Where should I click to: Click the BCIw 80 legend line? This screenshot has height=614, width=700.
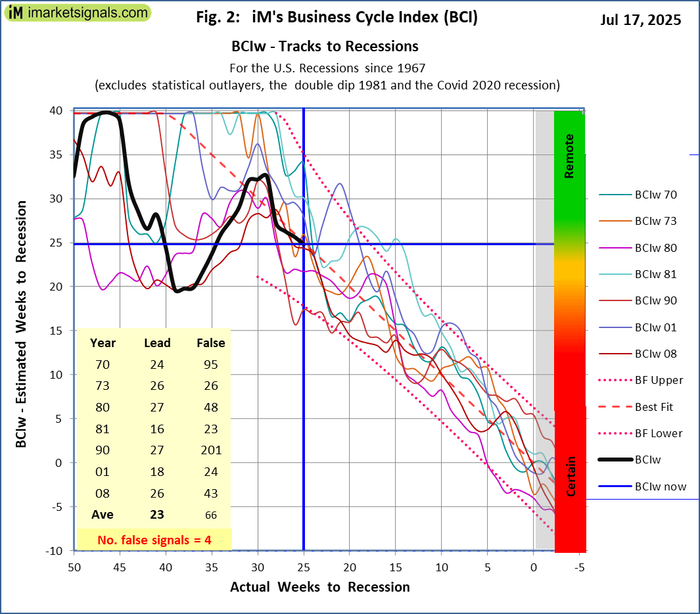click(x=613, y=248)
